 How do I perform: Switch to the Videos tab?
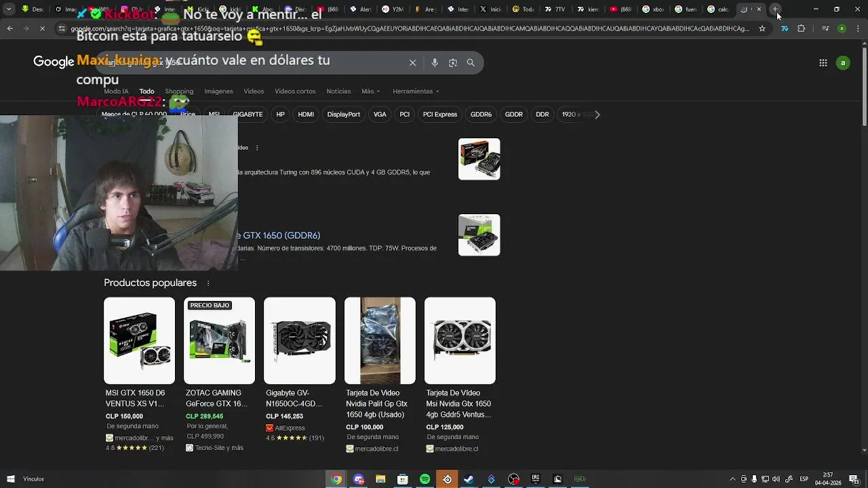[x=254, y=91]
